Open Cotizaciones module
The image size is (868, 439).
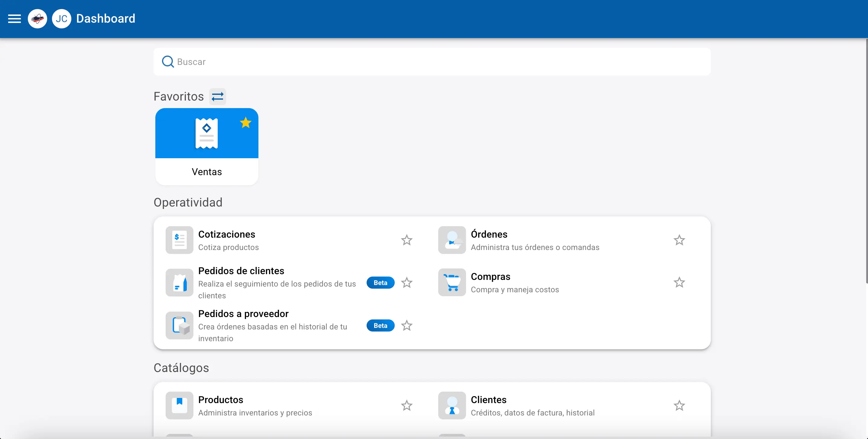click(x=226, y=234)
